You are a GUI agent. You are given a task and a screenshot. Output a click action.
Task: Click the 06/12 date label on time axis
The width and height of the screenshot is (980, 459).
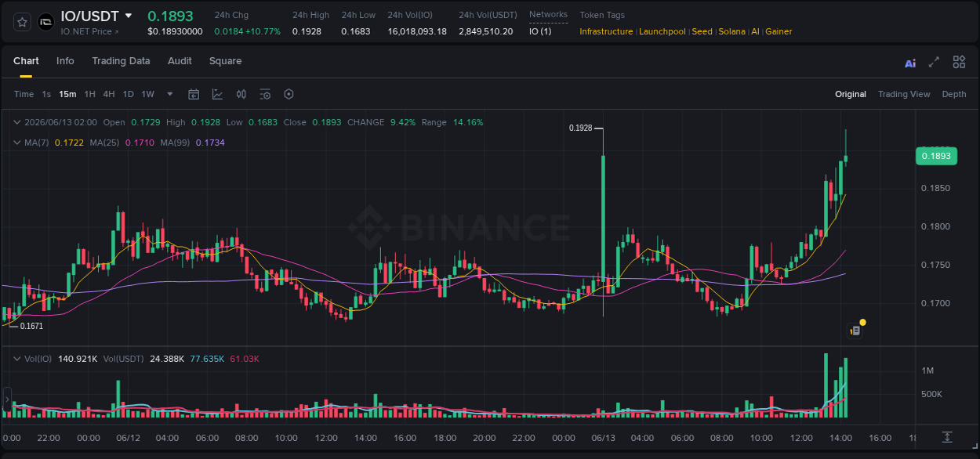(128, 438)
